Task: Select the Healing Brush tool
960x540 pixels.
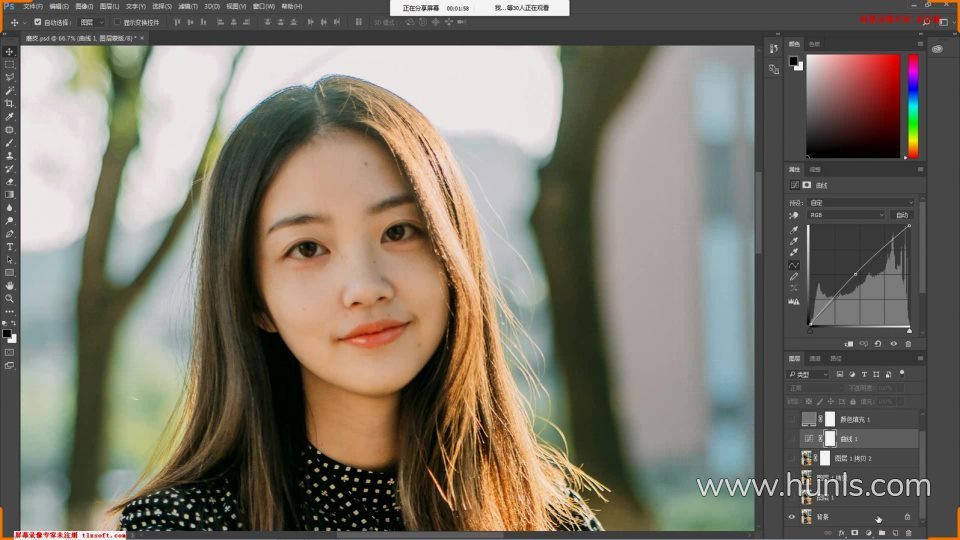Action: pyautogui.click(x=9, y=130)
